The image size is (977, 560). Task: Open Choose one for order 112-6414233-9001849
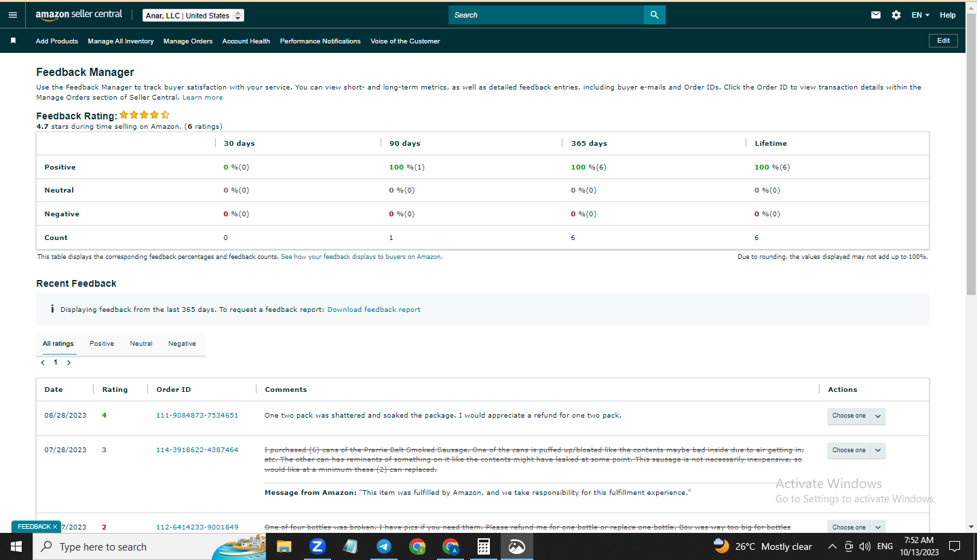(849, 527)
